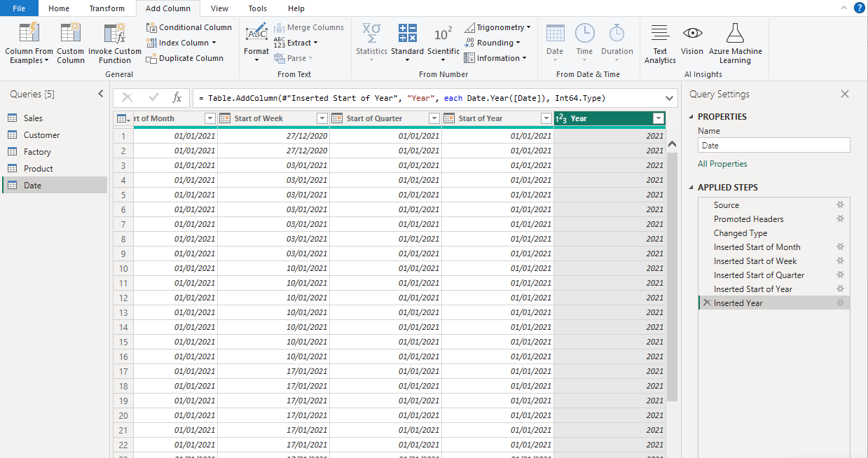This screenshot has width=868, height=458.
Task: Close the Query Settings pane
Action: click(x=845, y=94)
